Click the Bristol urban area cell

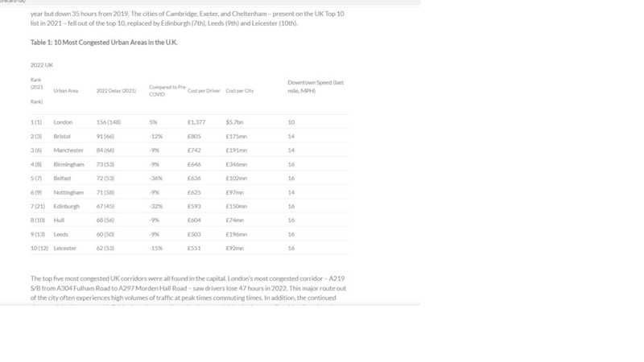(62, 137)
